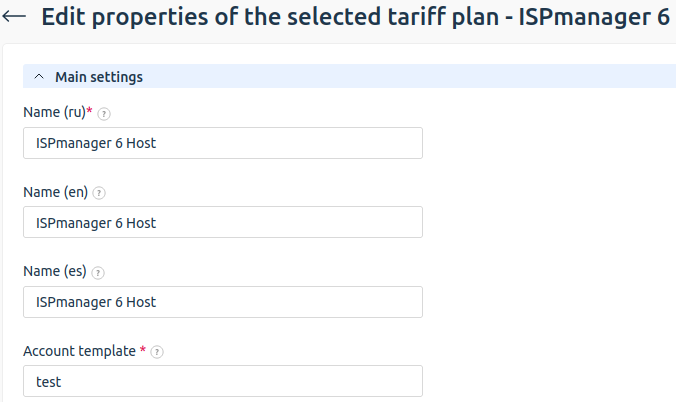
Task: Collapse the Main settings section chevron
Action: 38,77
